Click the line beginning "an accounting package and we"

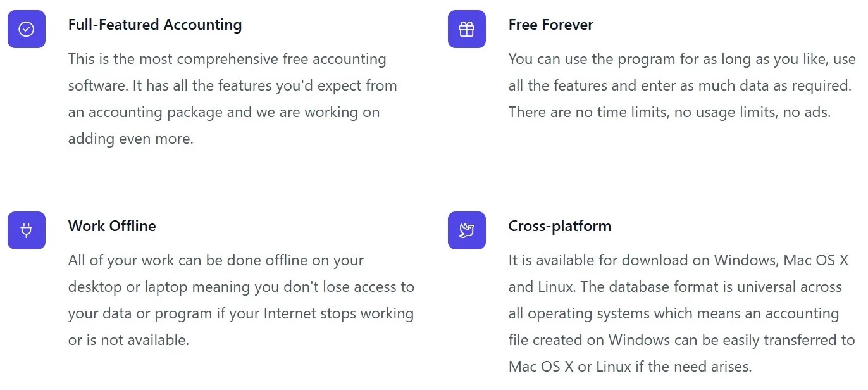pos(224,113)
